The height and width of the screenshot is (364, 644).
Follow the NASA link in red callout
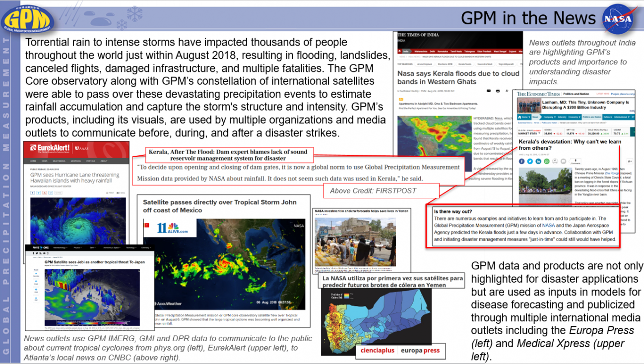click(549, 225)
